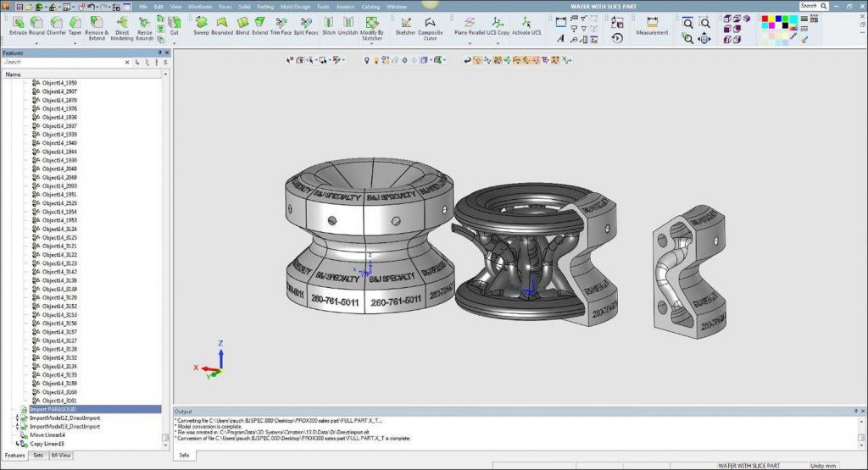This screenshot has height=470, width=868.
Task: Pin the Features panel
Action: (159, 53)
